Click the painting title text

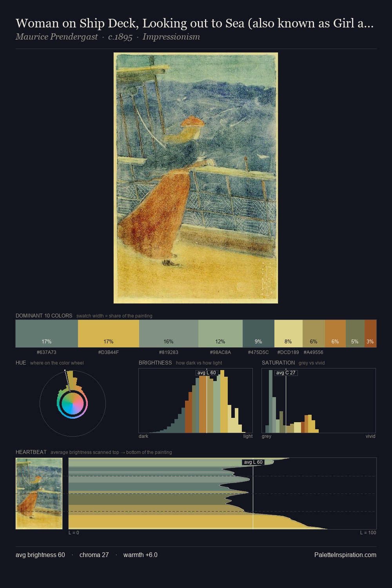[x=194, y=24]
